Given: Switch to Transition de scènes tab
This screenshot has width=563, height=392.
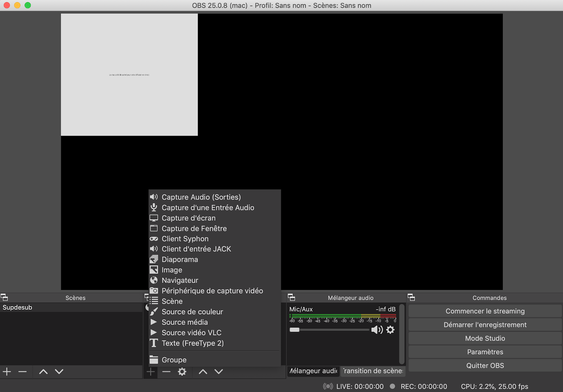Looking at the screenshot, I should [x=373, y=371].
